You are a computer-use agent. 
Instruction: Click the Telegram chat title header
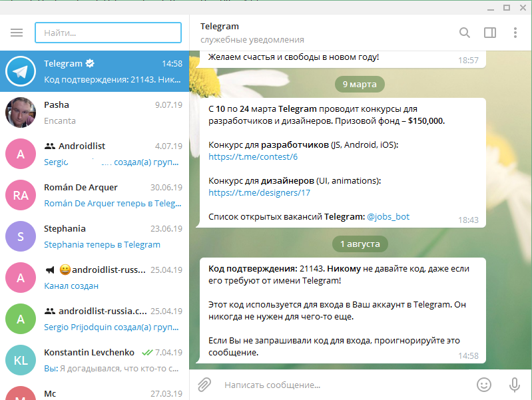click(x=220, y=27)
